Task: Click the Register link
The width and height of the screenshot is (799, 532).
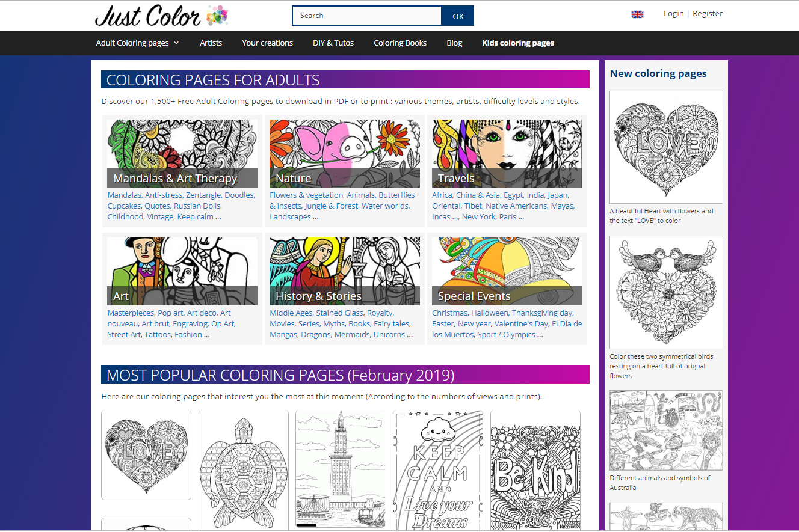Action: pos(708,13)
